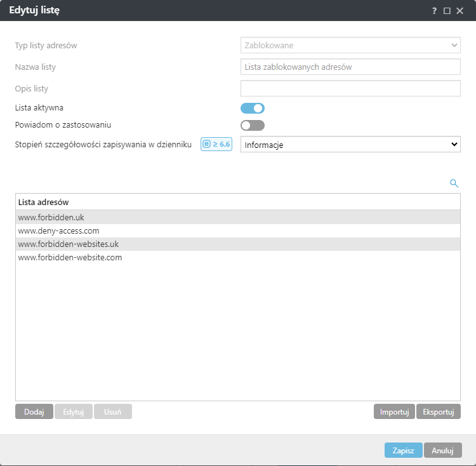Click the Eksportuj button
Screen dimensions: 476x466
point(439,411)
